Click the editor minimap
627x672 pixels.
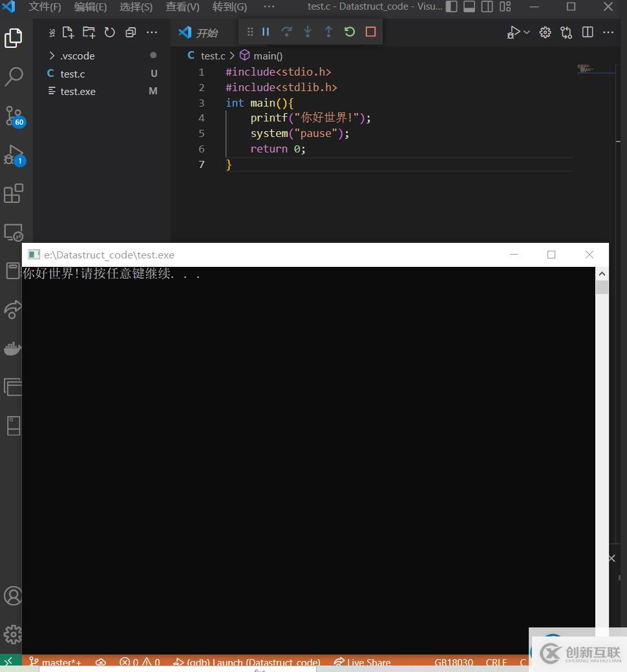tap(596, 68)
